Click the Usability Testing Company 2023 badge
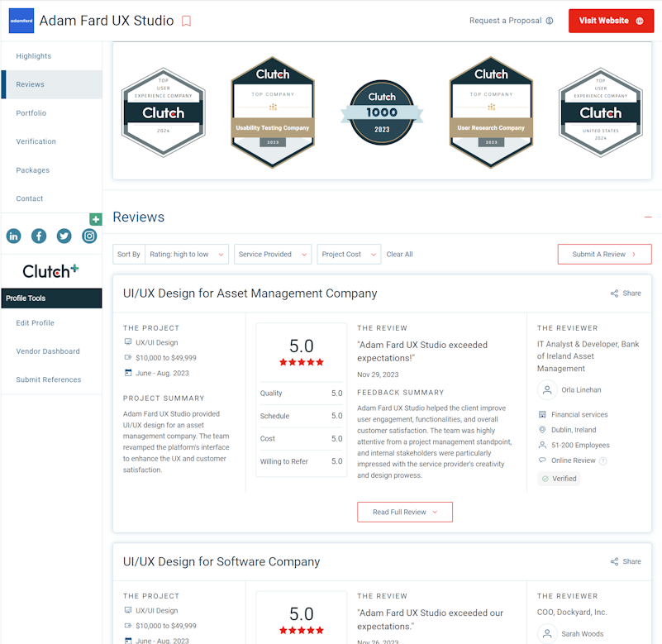 (x=273, y=112)
